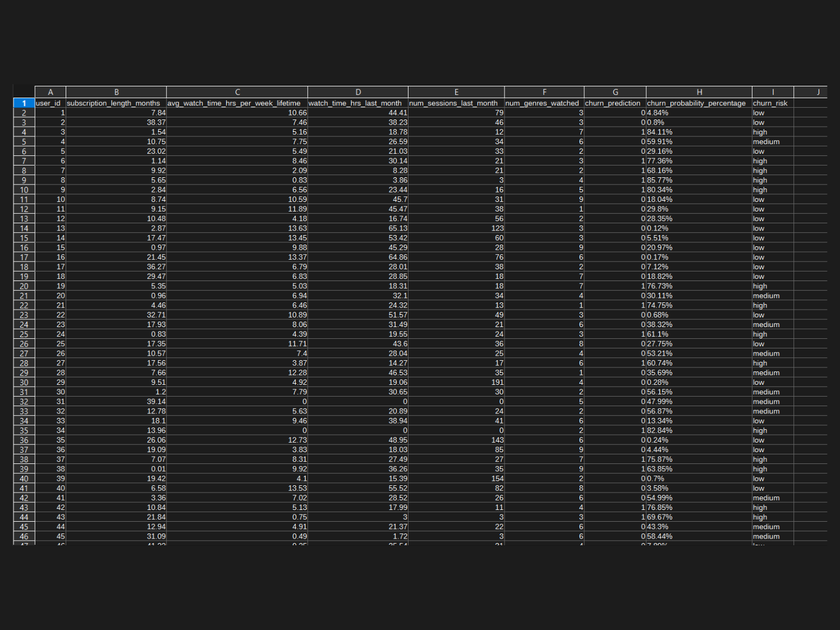This screenshot has width=840, height=630.
Task: Select the cell showing 154 sessions
Action: tap(456, 479)
